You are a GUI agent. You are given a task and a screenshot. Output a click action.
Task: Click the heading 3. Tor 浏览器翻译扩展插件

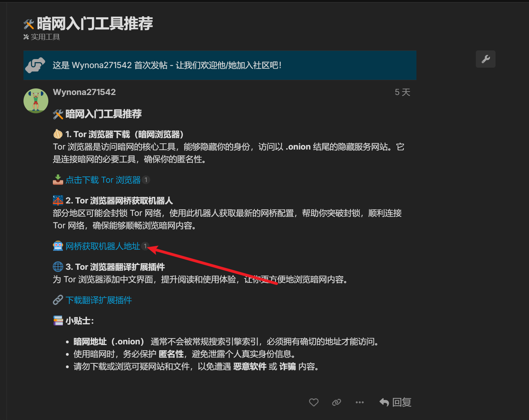click(115, 267)
